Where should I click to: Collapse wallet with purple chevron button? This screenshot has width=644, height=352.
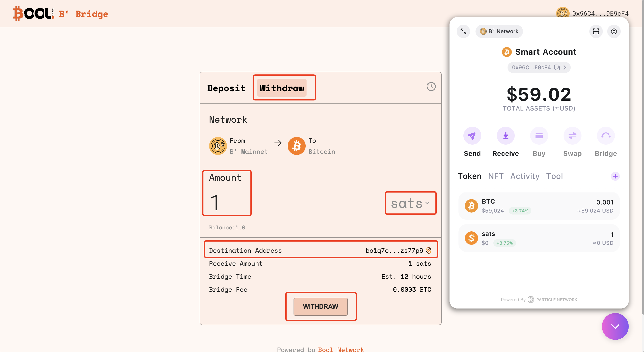click(615, 326)
